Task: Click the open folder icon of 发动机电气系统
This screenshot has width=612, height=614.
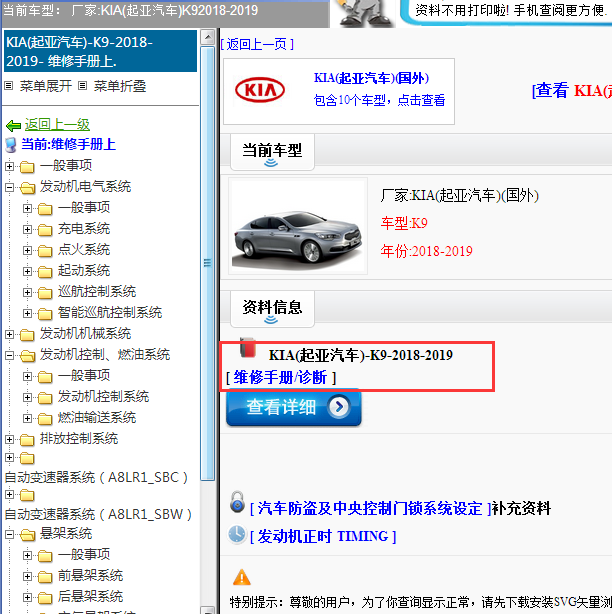Action: tap(27, 188)
